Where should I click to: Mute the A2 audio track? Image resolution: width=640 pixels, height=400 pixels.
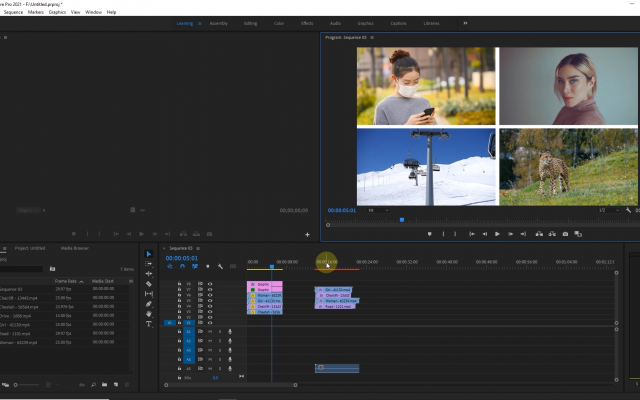(x=210, y=341)
